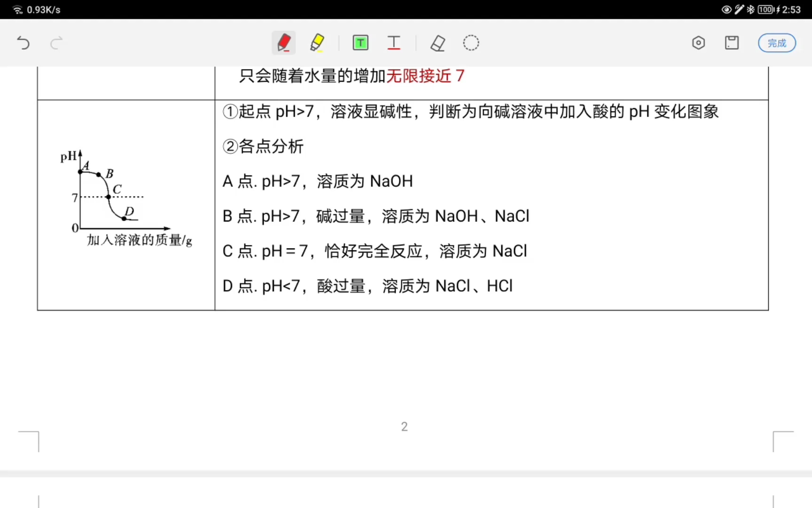
Task: Tap the line B 点 碱过量
Action: [376, 216]
